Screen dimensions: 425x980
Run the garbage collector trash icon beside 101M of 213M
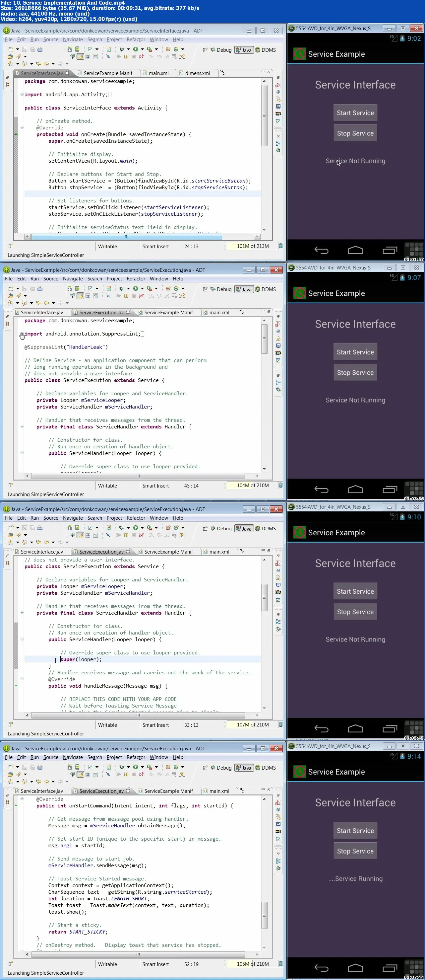click(280, 246)
